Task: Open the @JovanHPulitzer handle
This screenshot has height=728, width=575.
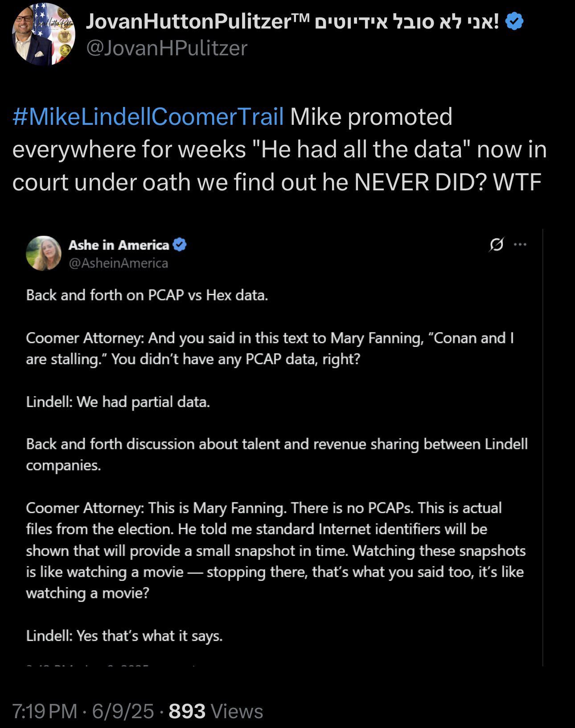Action: click(167, 48)
